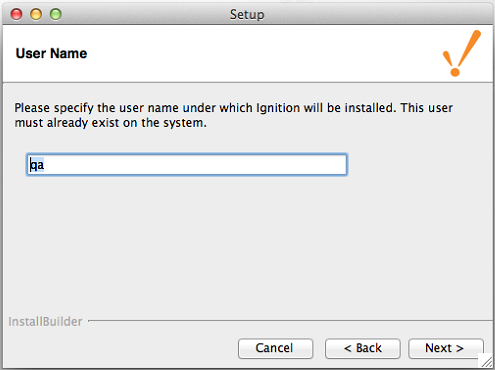Screen dimensions: 495x370
Task: Go back with the < Back button
Action: [x=363, y=348]
